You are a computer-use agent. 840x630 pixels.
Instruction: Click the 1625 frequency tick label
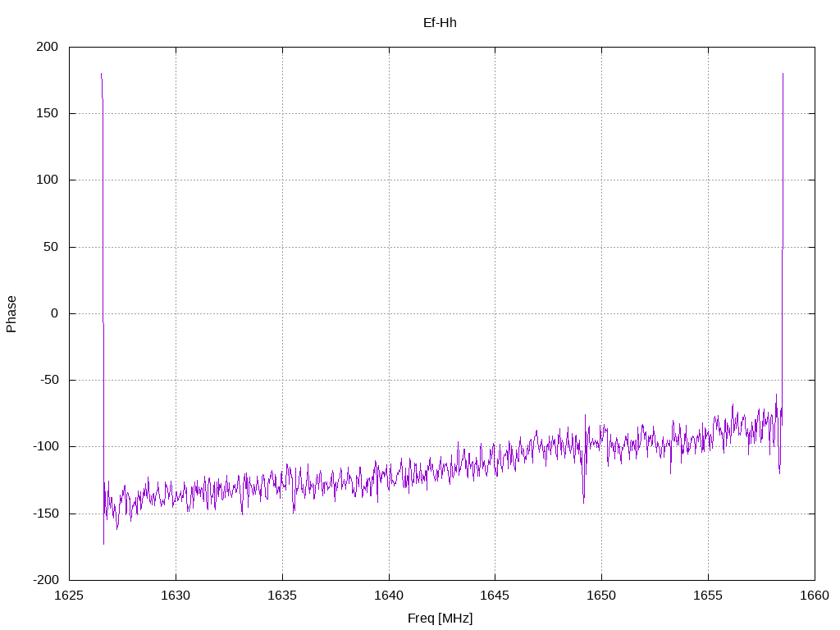69,596
